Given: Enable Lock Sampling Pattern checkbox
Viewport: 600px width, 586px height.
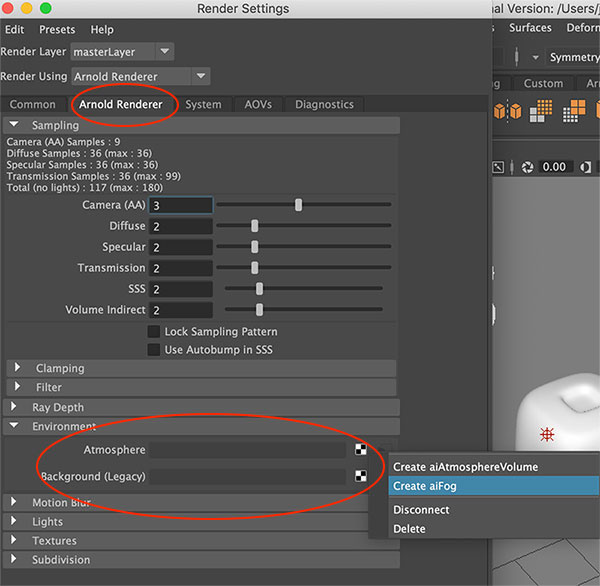Looking at the screenshot, I should [x=154, y=331].
